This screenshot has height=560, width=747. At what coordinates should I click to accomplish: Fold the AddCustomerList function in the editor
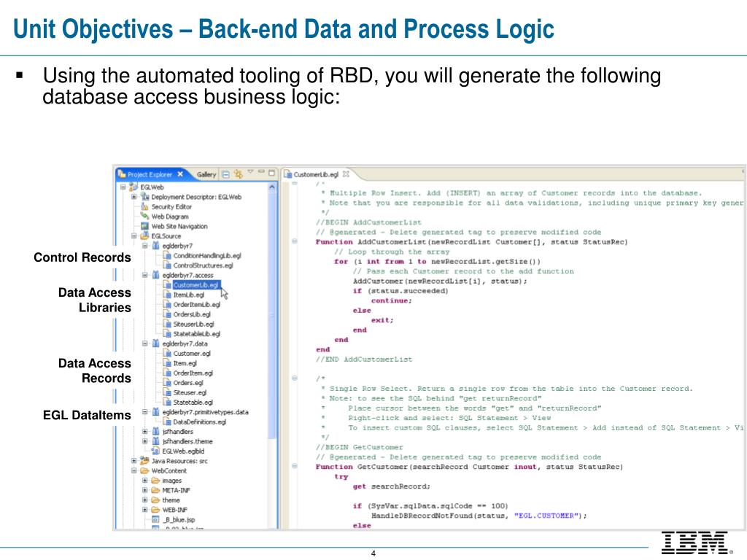coord(295,241)
